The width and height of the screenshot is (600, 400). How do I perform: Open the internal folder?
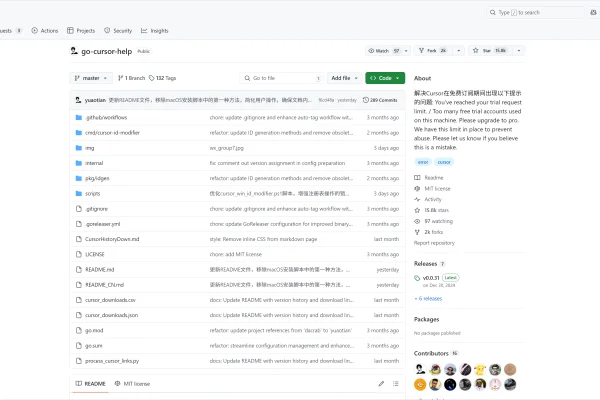94,163
